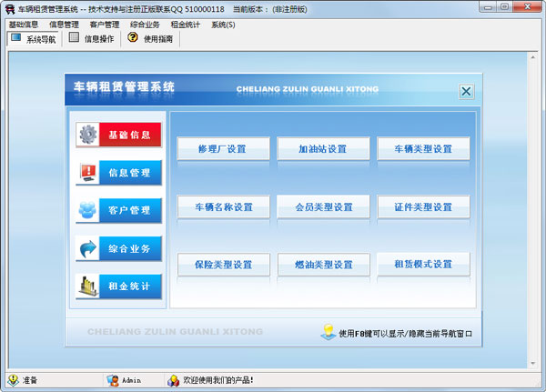Open the 综合业务 menu

pos(145,25)
